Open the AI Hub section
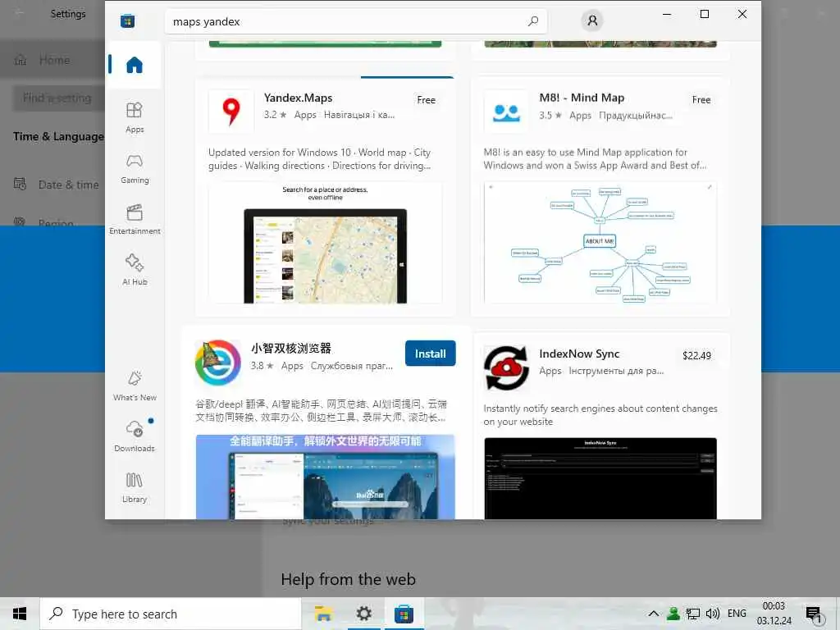 click(135, 270)
